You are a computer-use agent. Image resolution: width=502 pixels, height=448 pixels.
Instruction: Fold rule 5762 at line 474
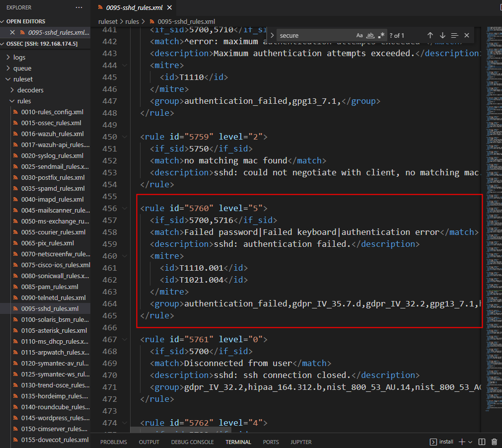coord(125,423)
